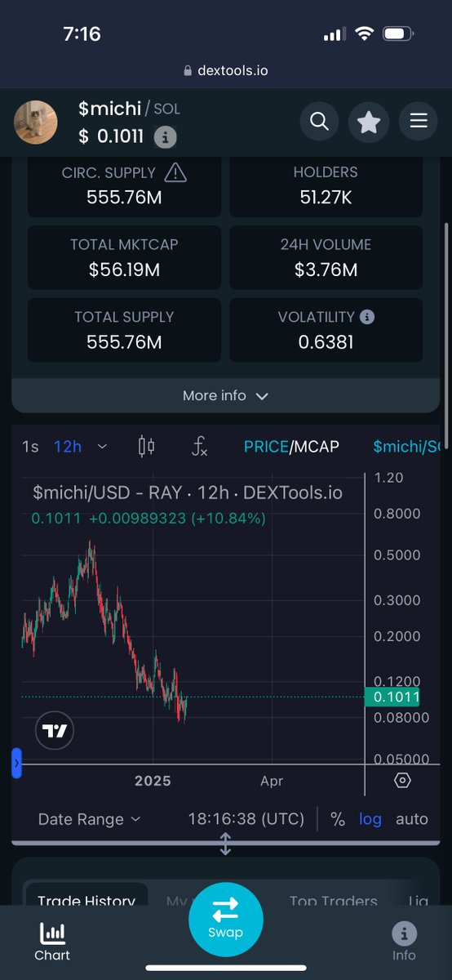The image size is (452, 980).
Task: Select the TOTAL MKTCAP $56.19M card
Action: pos(124,256)
